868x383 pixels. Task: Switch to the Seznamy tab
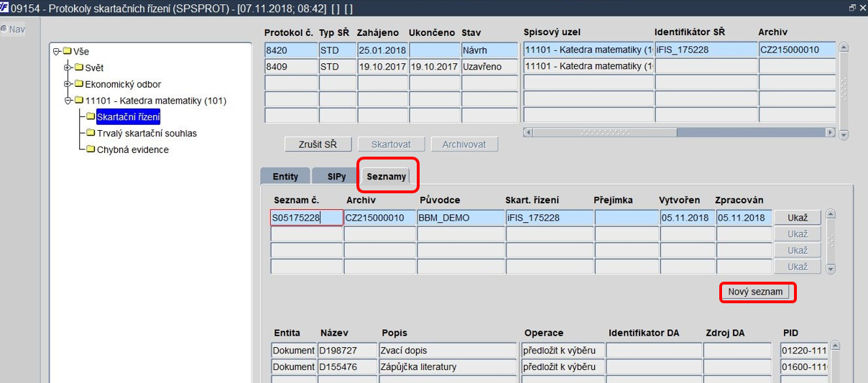point(386,176)
